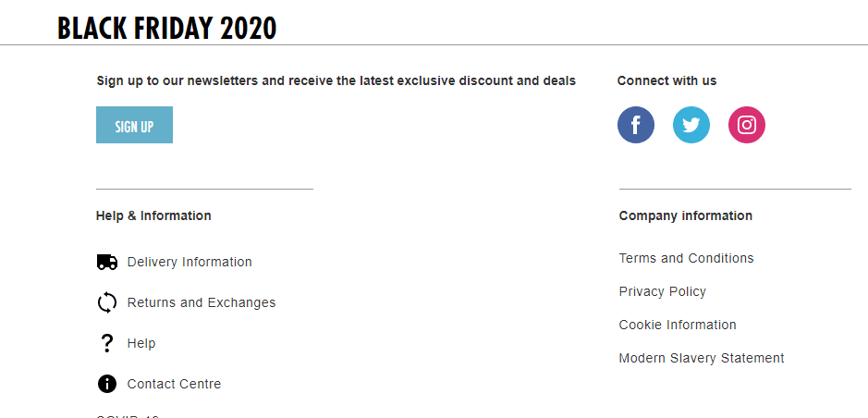The height and width of the screenshot is (418, 868).
Task: Select the Help text link
Action: (141, 343)
